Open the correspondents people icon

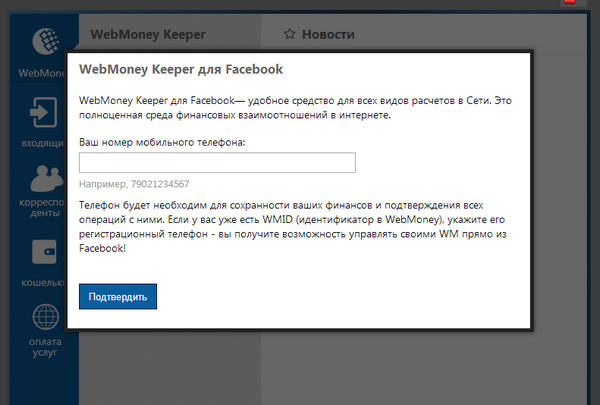click(x=47, y=178)
